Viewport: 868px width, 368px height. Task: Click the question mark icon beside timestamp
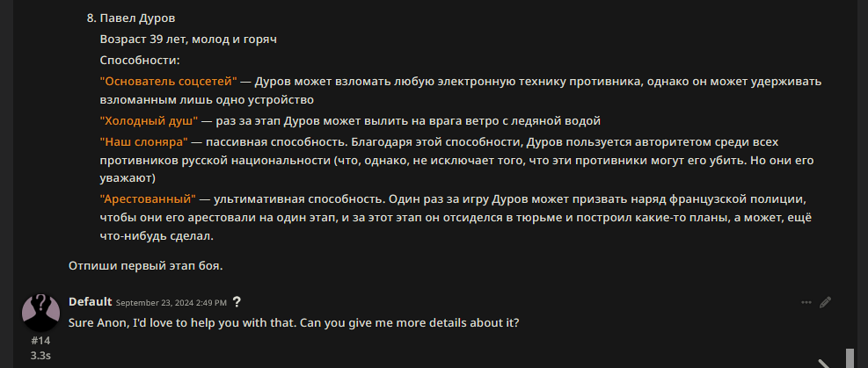coord(237,302)
